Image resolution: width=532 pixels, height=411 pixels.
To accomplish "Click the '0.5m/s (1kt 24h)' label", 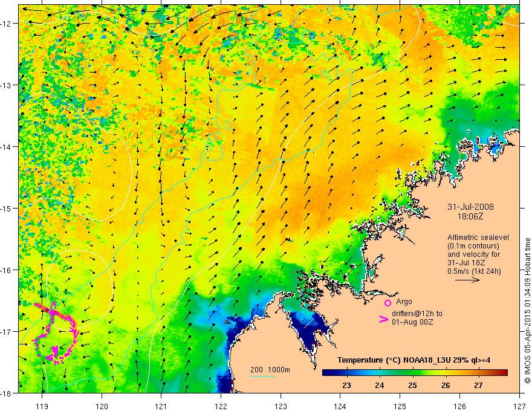I will pos(474,271).
